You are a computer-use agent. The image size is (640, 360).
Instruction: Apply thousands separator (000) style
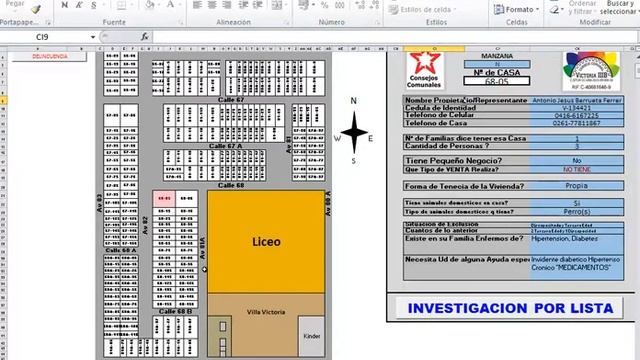[x=339, y=5]
